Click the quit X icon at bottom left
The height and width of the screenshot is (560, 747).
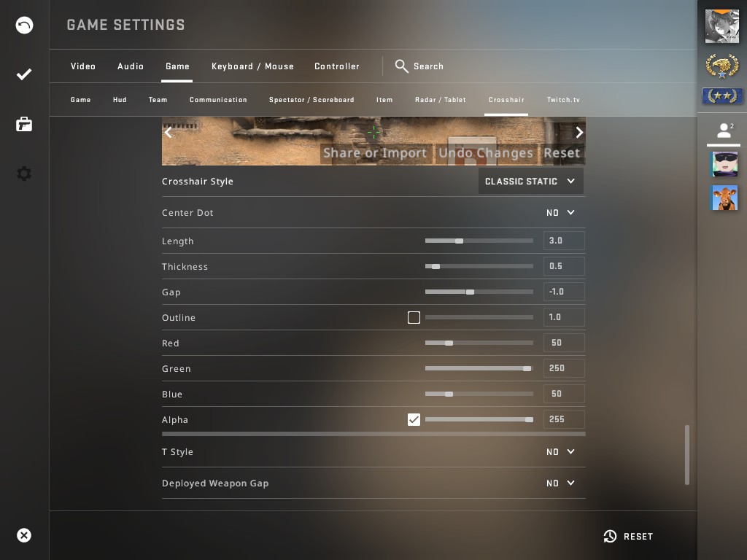click(24, 535)
